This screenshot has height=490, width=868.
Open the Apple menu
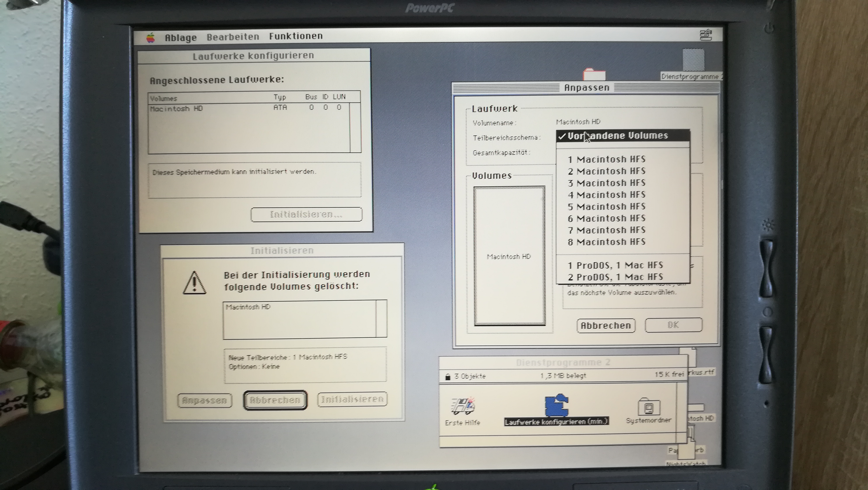(151, 37)
